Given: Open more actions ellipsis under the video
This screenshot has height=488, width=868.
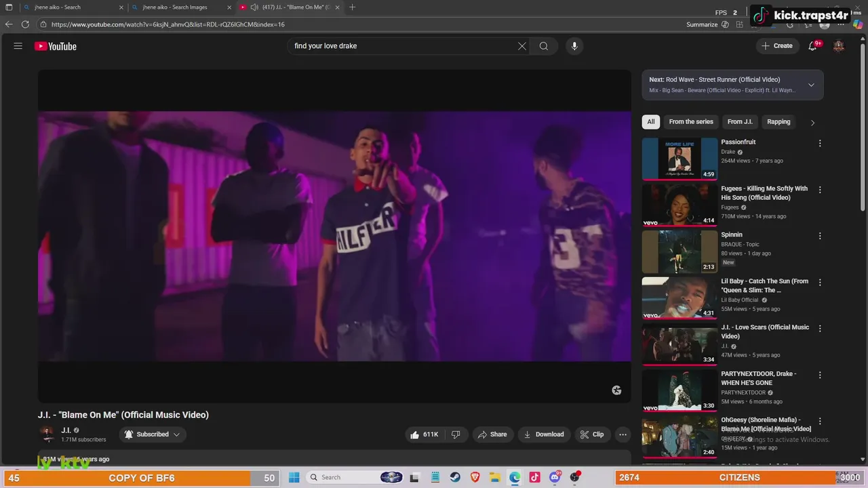Looking at the screenshot, I should (623, 434).
